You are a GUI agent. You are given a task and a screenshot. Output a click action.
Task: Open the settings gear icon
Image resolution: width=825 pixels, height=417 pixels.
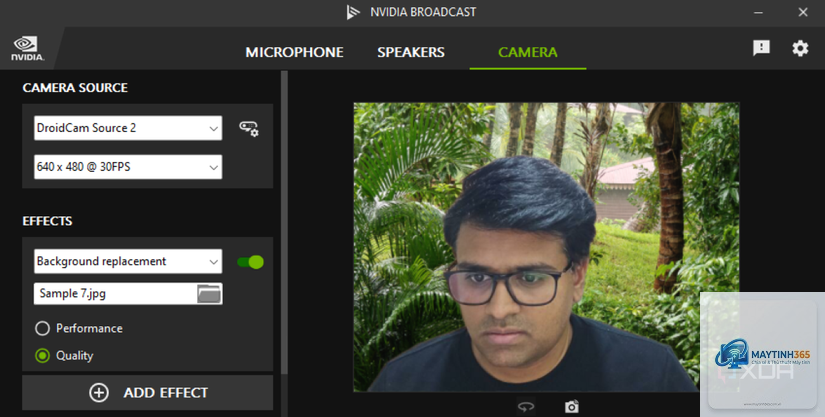point(800,48)
